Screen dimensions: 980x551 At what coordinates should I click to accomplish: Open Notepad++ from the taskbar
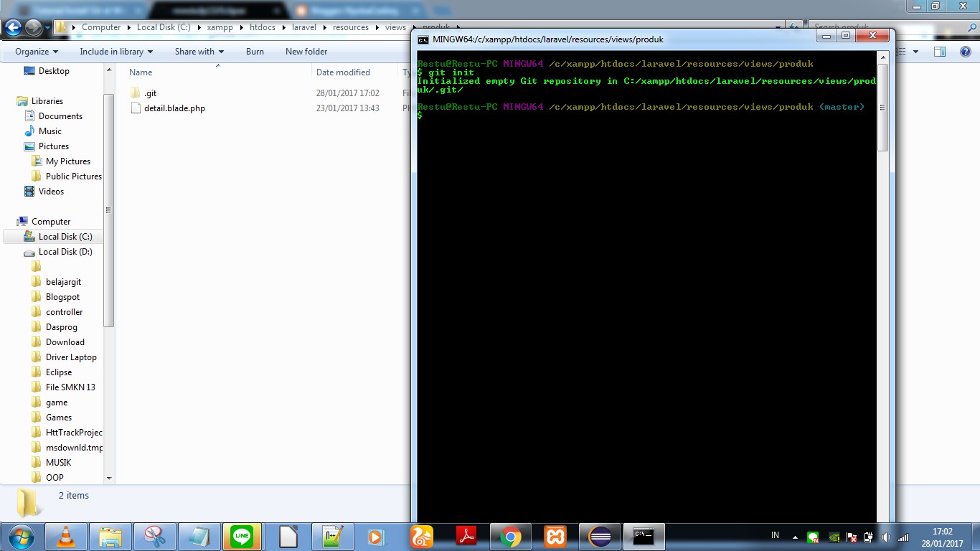pyautogui.click(x=331, y=537)
